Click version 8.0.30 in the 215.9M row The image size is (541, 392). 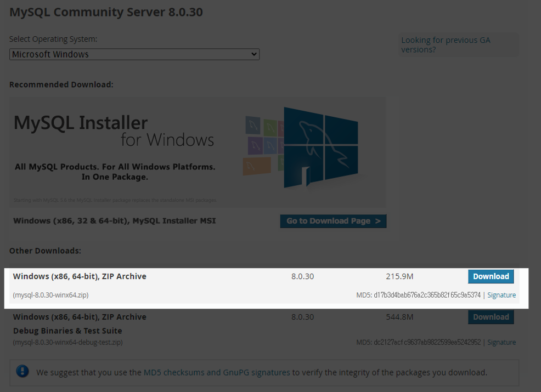302,276
